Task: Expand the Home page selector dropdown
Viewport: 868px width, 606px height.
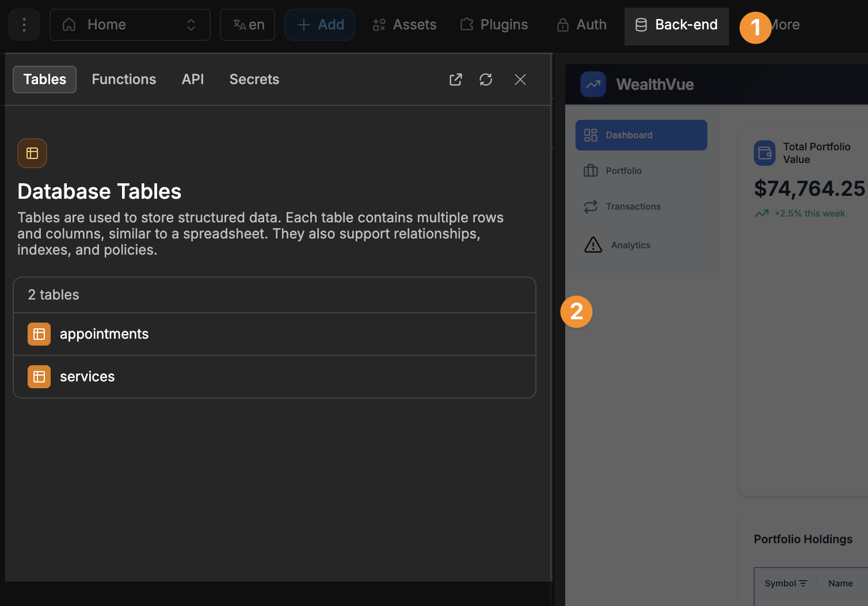Action: click(191, 24)
